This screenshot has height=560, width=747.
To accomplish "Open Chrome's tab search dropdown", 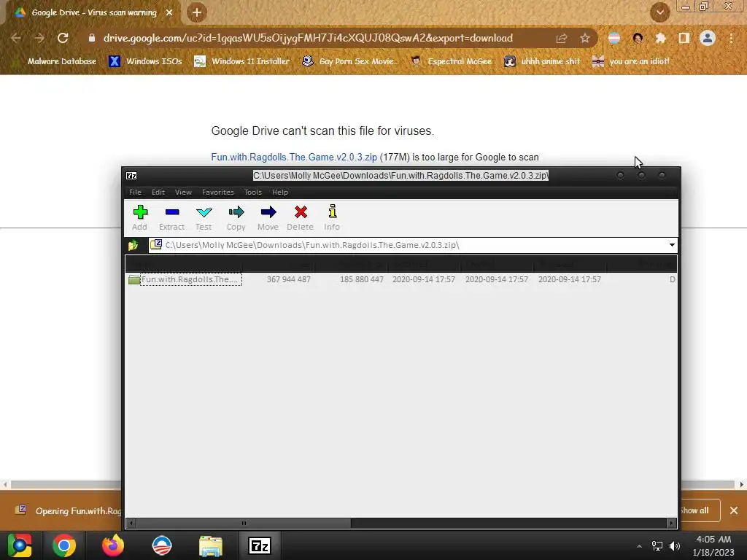I will 660,12.
